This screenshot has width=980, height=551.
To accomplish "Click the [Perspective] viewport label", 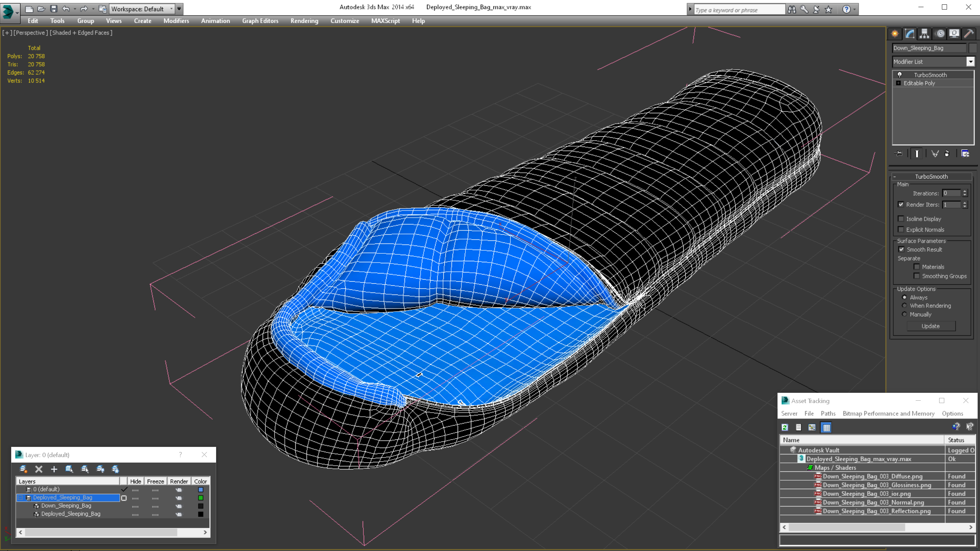I will [x=31, y=33].
